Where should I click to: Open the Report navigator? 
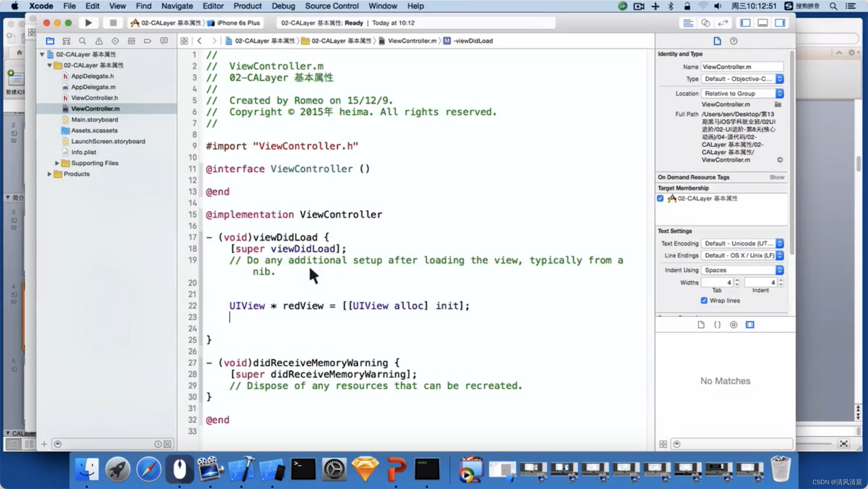(164, 41)
